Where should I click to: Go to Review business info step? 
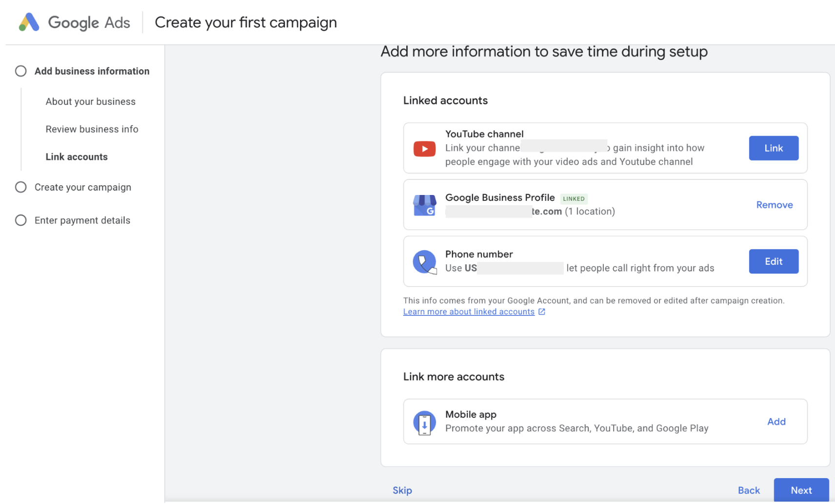pos(92,129)
